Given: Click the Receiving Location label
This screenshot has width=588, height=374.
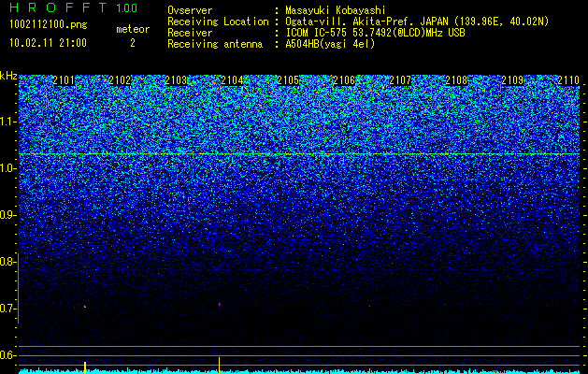Looking at the screenshot, I should tap(218, 22).
